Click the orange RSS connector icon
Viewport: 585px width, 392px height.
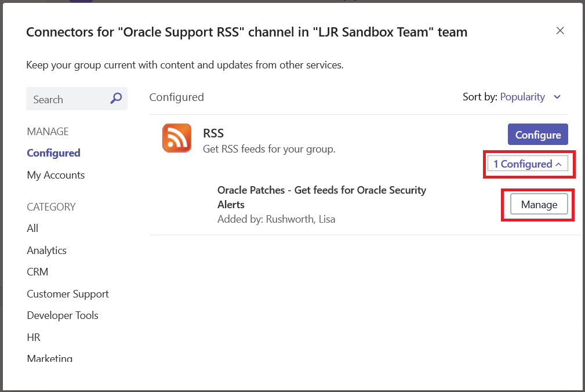click(177, 138)
